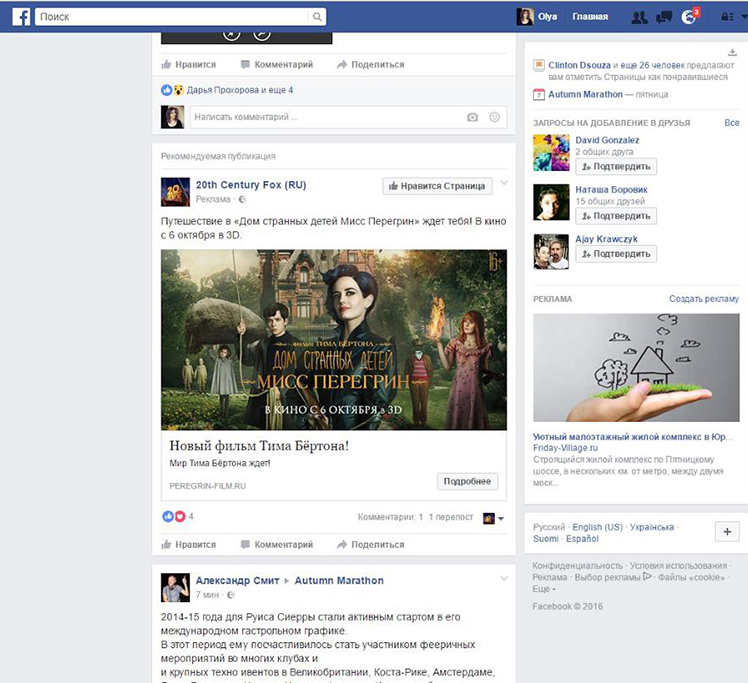Click Комментарии: 1 count under ad
This screenshot has height=683, width=748.
pyautogui.click(x=390, y=517)
